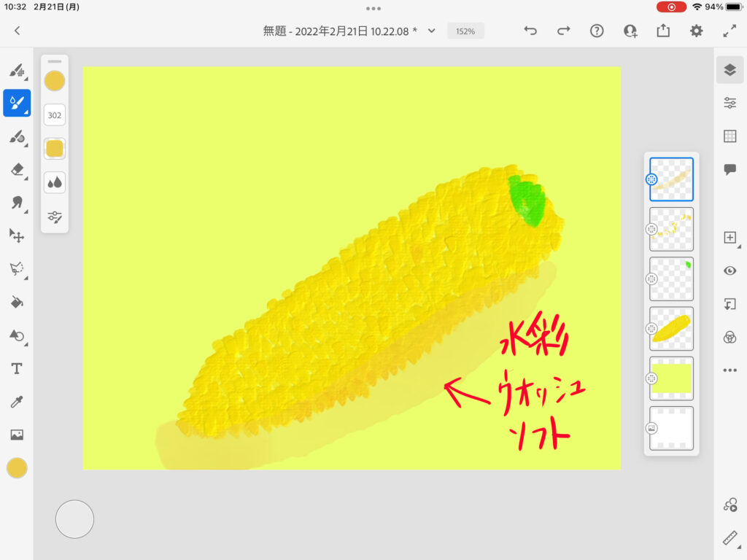Select the eraser tool
The height and width of the screenshot is (560, 747).
pyautogui.click(x=16, y=169)
